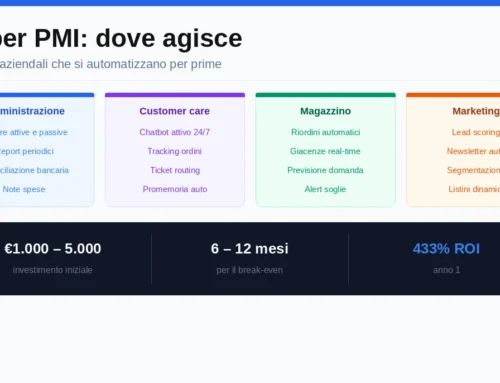
Task: Click the '6 – 12 mesi' figure
Action: tap(250, 249)
